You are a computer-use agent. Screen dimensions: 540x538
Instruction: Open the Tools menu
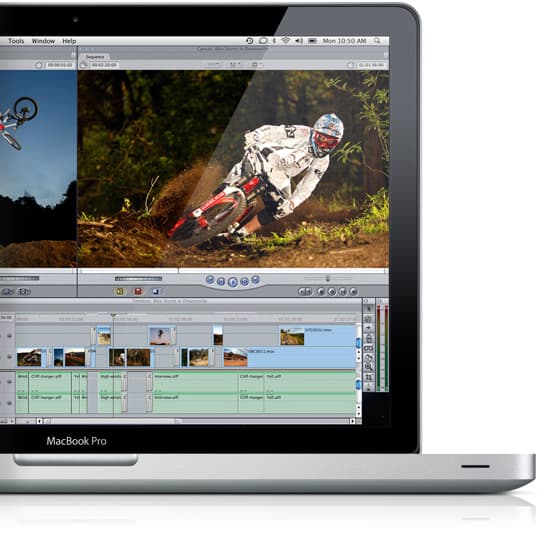tap(16, 41)
